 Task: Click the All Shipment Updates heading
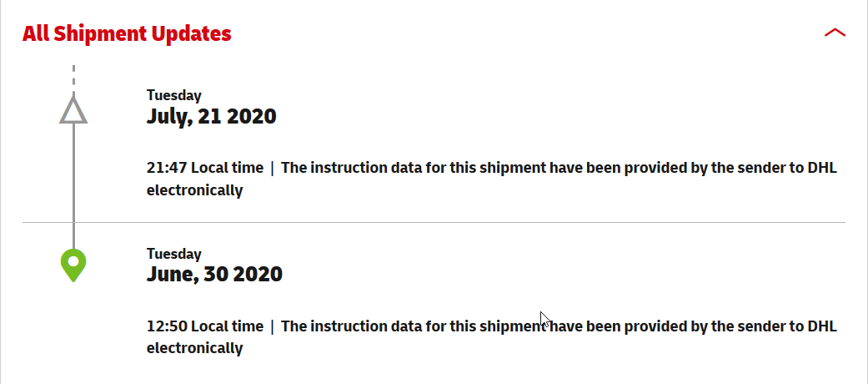pyautogui.click(x=127, y=33)
